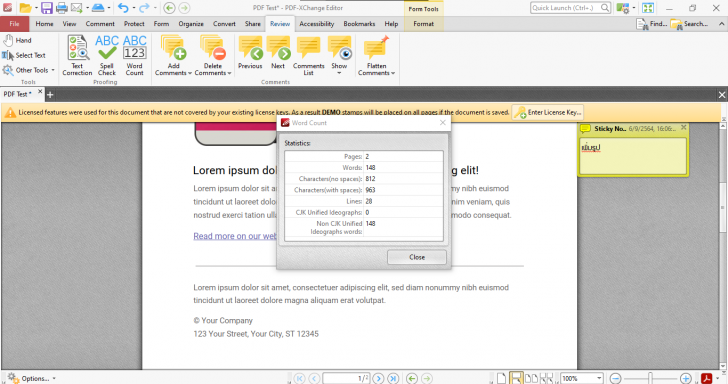Run Spell Check

(x=107, y=55)
